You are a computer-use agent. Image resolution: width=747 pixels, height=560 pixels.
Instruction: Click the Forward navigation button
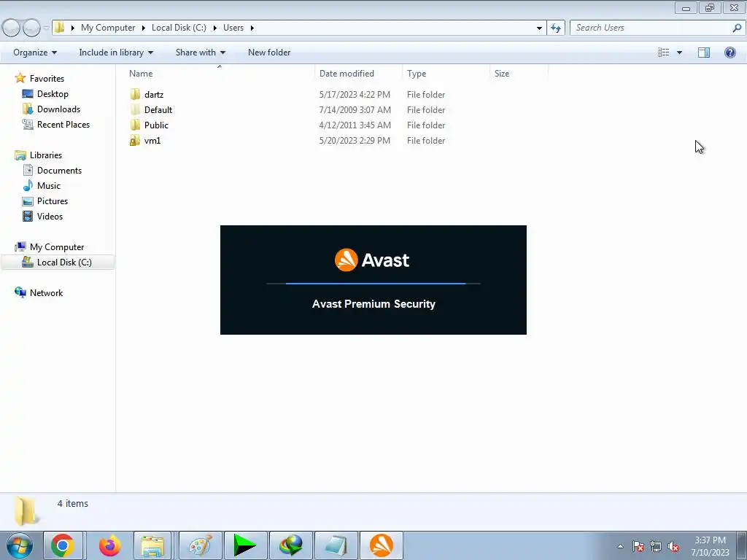31,28
